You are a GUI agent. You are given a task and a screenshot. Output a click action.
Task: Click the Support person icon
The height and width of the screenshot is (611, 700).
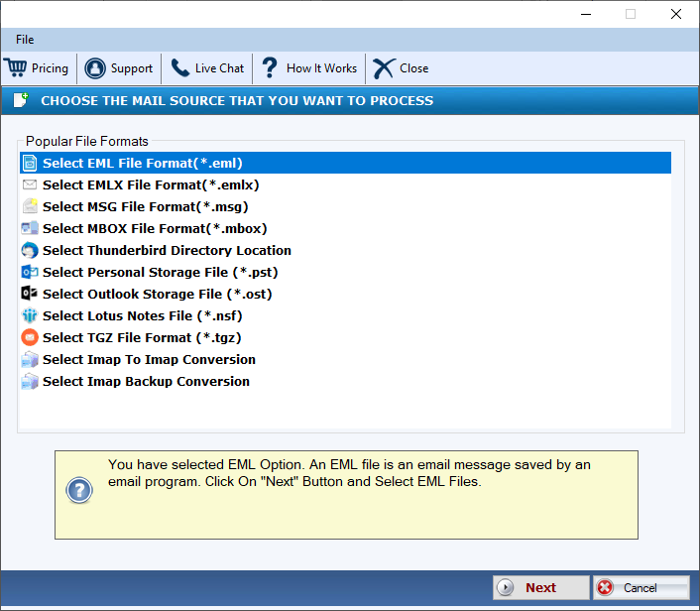95,68
